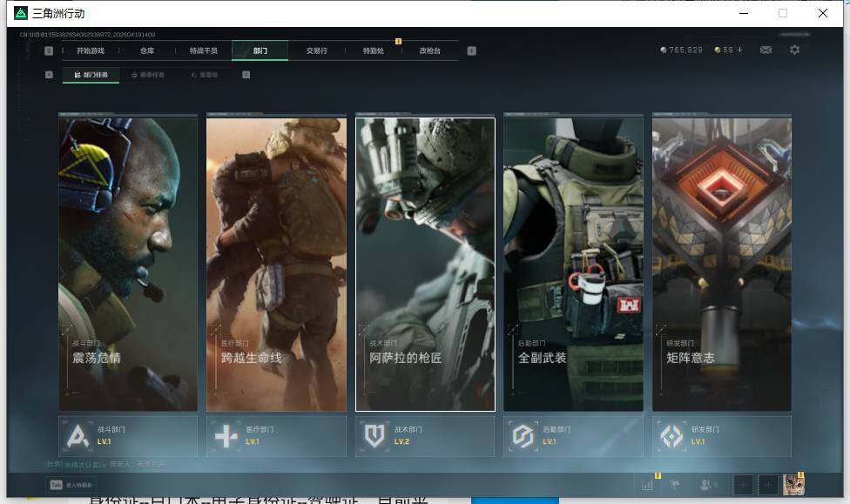
Task: Select the 震荡危情 mission card
Action: coord(128,261)
